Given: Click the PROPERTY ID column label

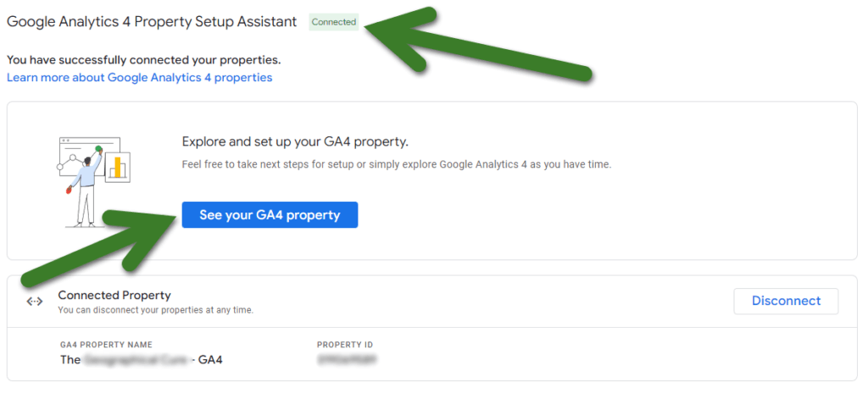Looking at the screenshot, I should click(x=345, y=345).
